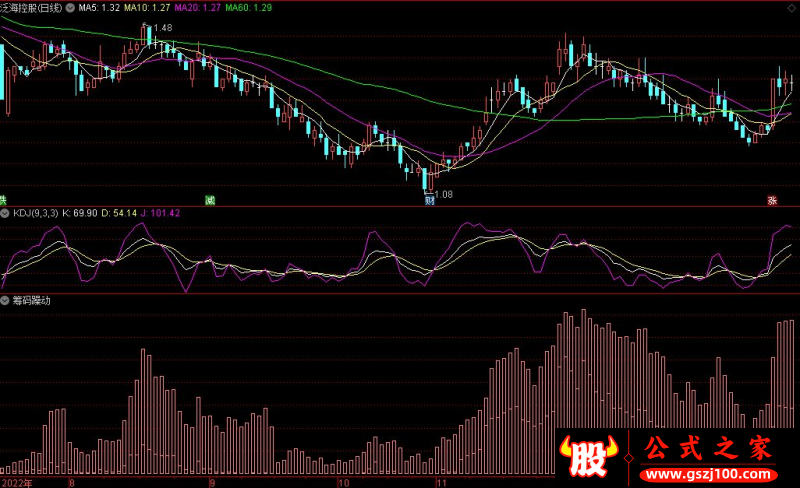
Task: Click the red bull 股 logo icon
Action: coord(592,457)
